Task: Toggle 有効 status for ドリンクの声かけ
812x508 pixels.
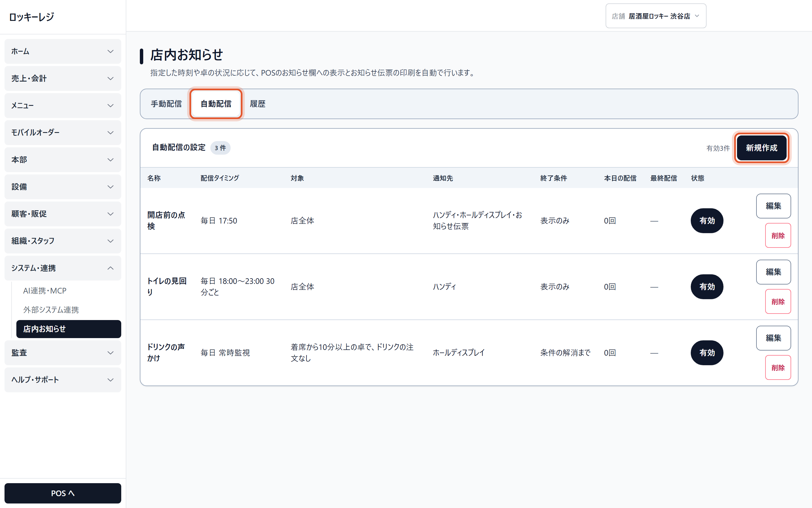Action: point(707,353)
